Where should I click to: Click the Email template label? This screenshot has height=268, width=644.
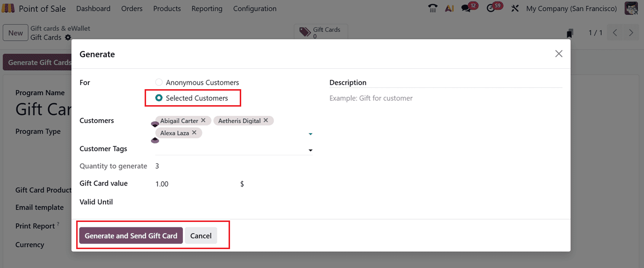pyautogui.click(x=39, y=207)
